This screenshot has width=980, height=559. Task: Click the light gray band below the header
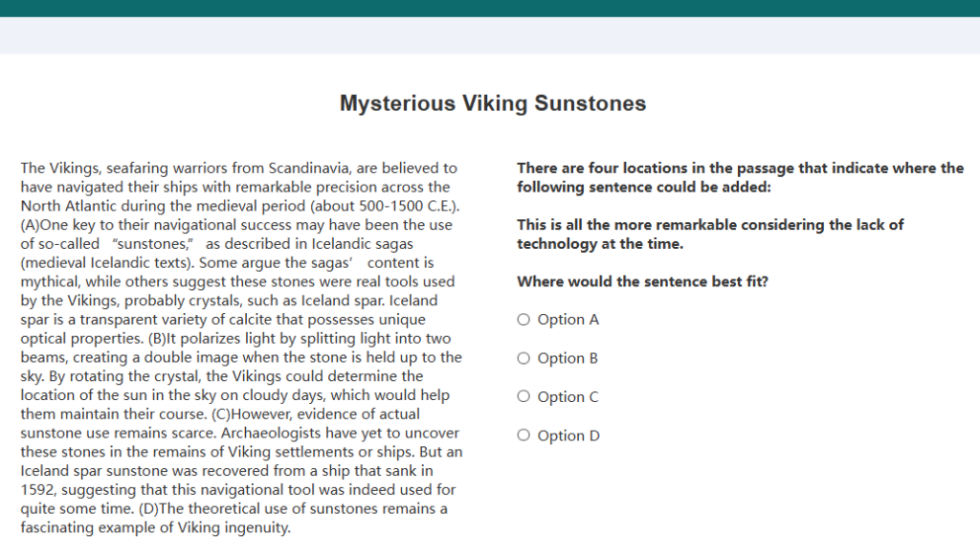tap(490, 35)
